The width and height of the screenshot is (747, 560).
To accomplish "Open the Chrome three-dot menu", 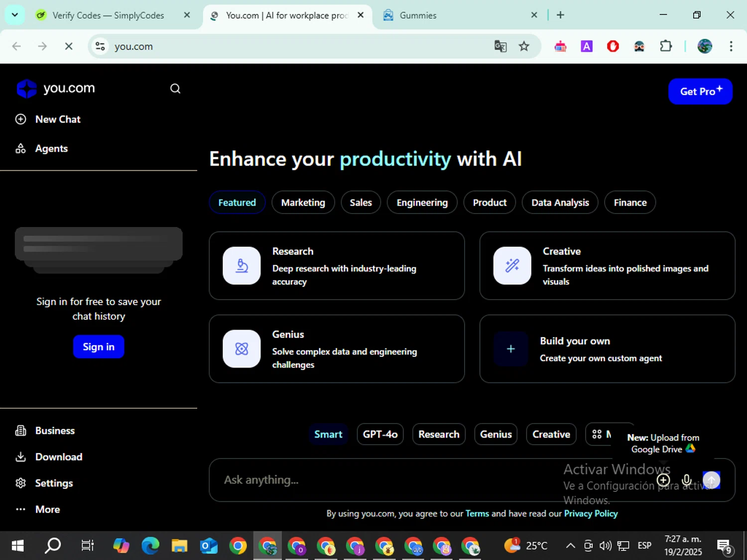I will pyautogui.click(x=731, y=46).
